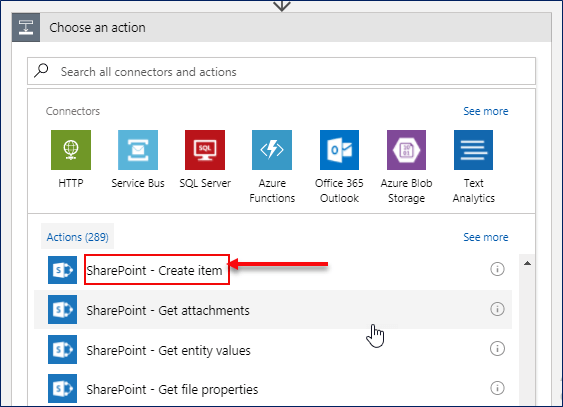Click the SQL Server connector label
The height and width of the screenshot is (407, 563).
(205, 183)
